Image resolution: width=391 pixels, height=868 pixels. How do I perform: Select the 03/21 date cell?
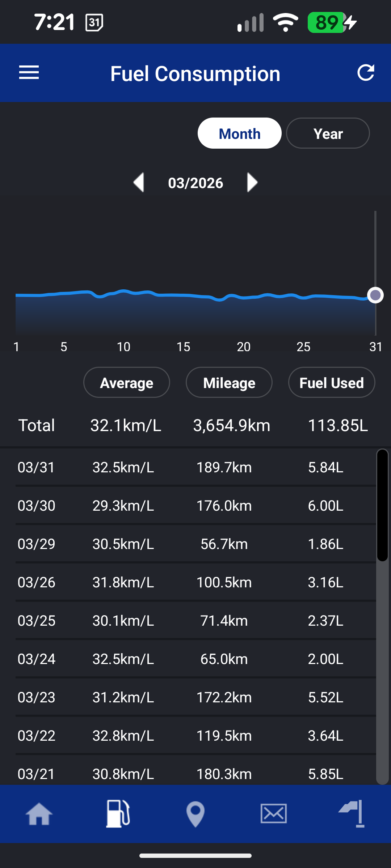click(x=36, y=774)
